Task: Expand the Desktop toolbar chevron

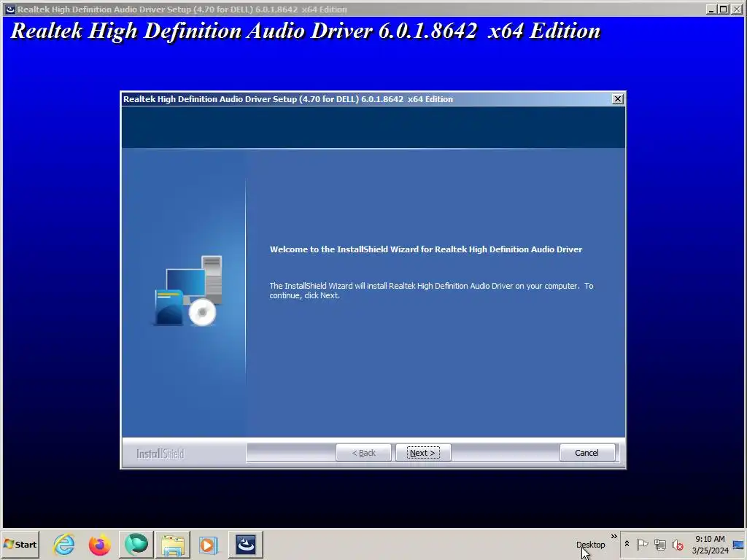Action: point(614,537)
